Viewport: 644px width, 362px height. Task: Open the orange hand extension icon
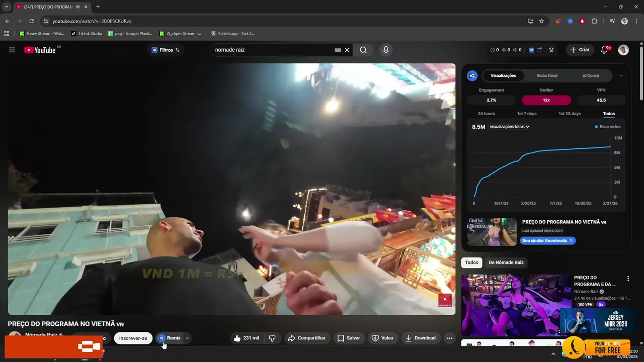558,21
